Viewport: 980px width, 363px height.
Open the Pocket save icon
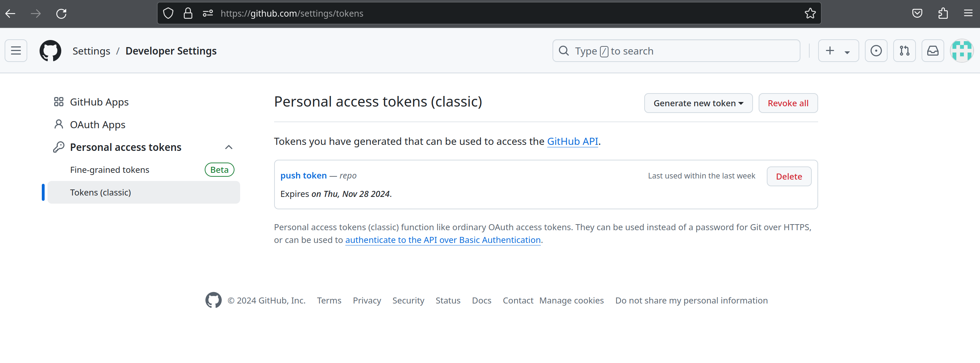[917, 13]
